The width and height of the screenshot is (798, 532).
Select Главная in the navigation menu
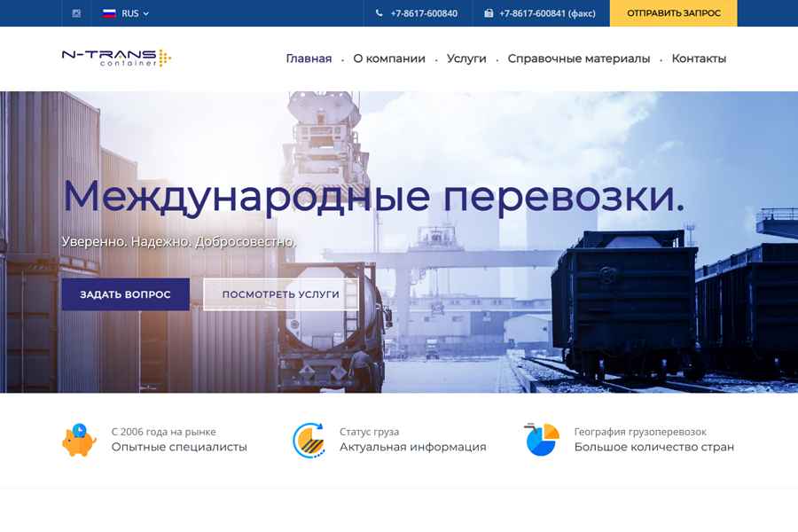pos(308,59)
